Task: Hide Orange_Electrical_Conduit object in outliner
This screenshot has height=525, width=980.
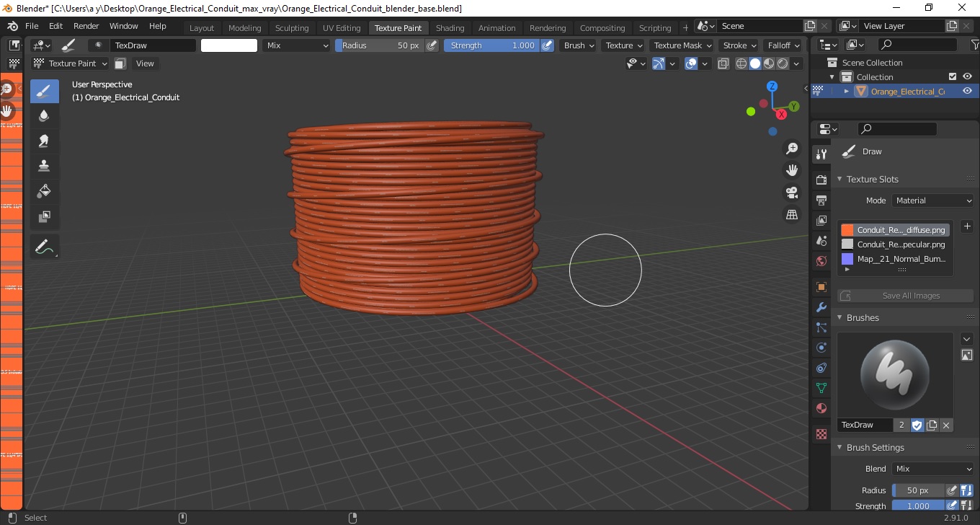Action: (x=967, y=91)
